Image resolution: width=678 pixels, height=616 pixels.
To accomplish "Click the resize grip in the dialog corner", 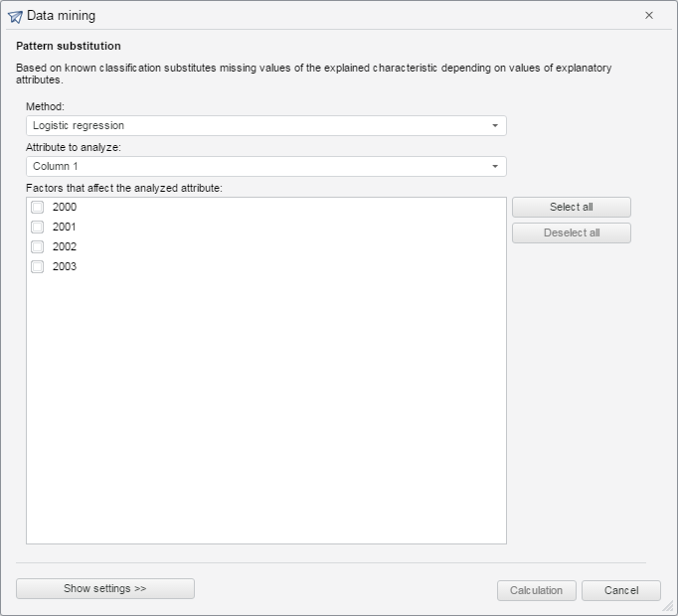I will point(669,607).
